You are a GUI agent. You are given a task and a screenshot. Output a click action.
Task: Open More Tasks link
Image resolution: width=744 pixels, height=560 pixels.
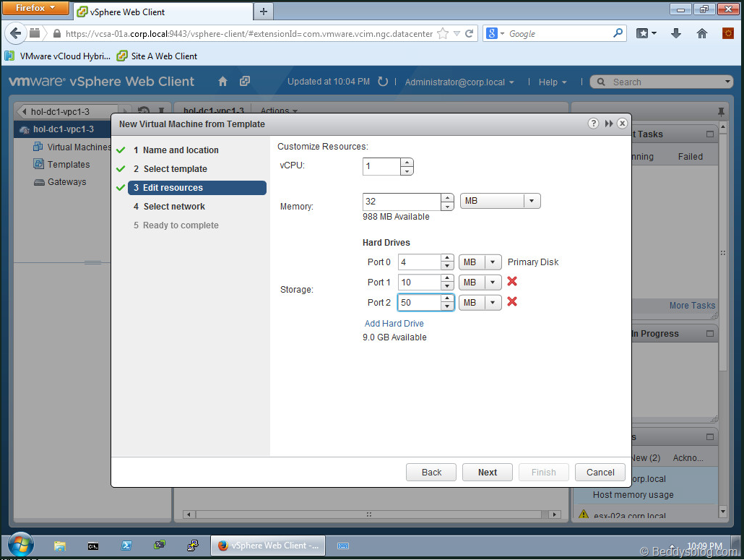pyautogui.click(x=692, y=305)
